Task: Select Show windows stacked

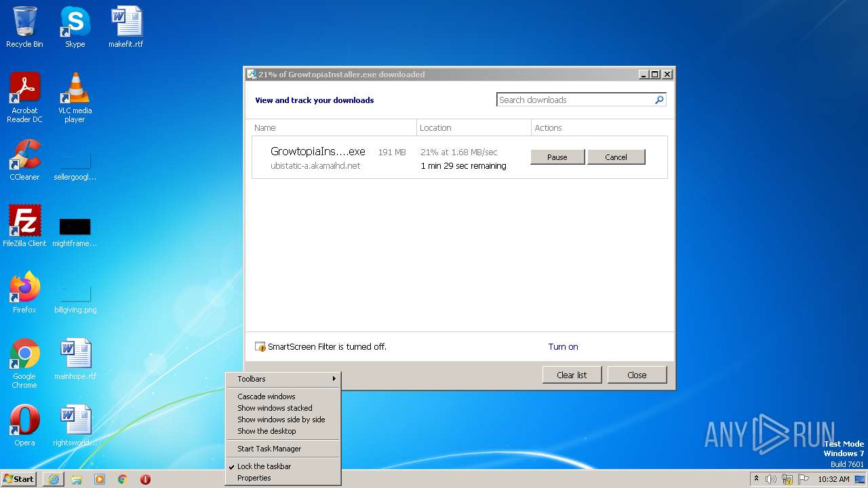Action: click(x=283, y=408)
